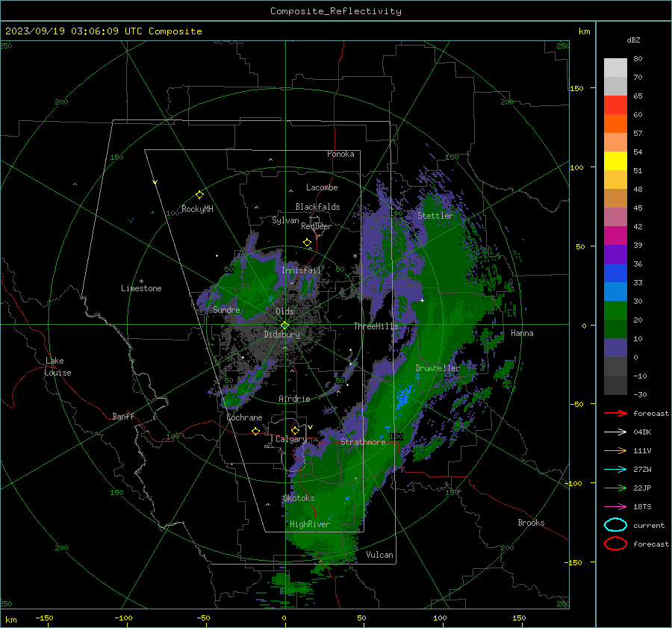The image size is (672, 628).
Task: Click the Ponoka city label
Action: [340, 154]
